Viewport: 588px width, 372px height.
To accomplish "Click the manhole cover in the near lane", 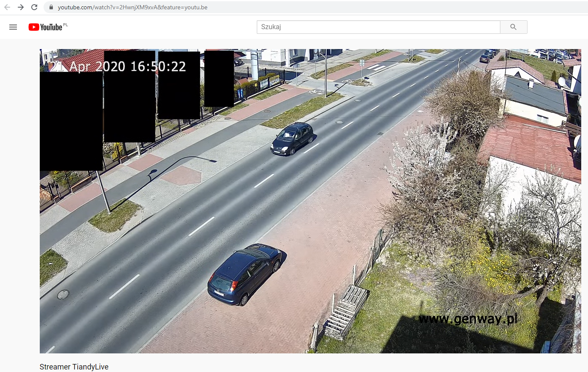I will pyautogui.click(x=63, y=294).
